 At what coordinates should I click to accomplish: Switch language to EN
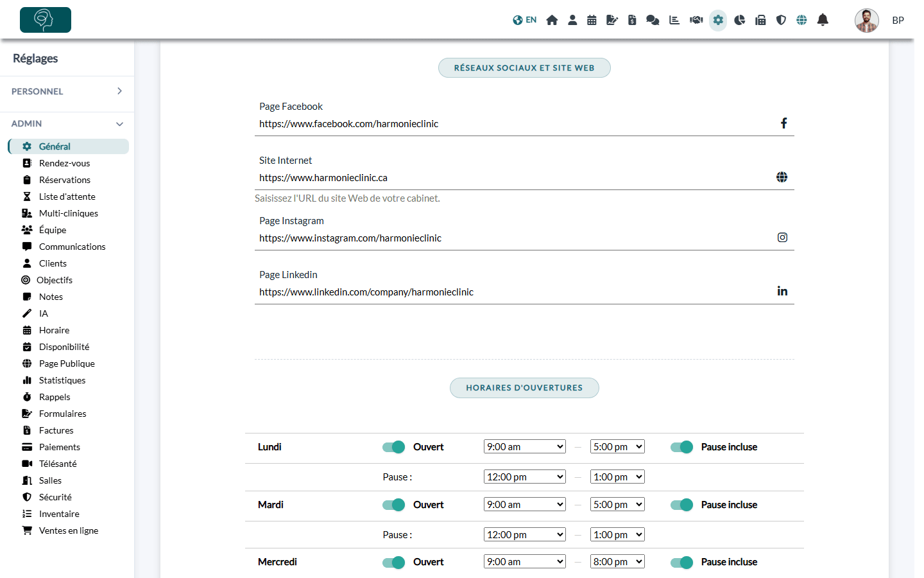(524, 20)
